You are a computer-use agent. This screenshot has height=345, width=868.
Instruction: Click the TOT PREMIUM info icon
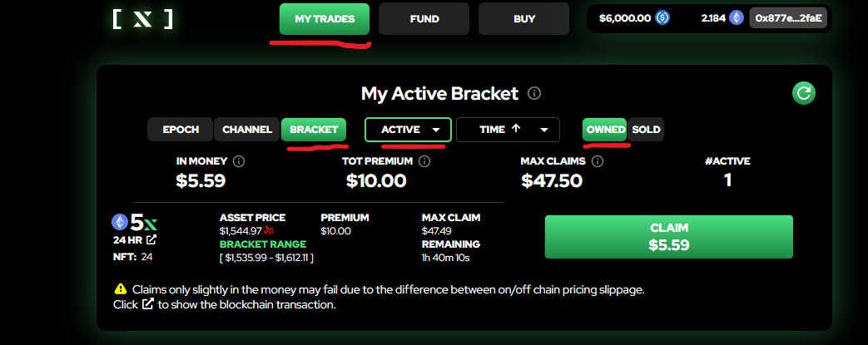[424, 161]
